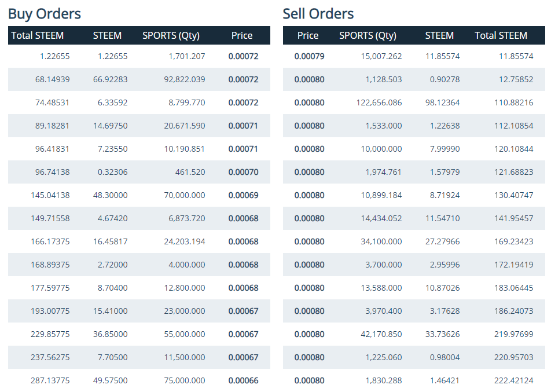Click the 70,000.000 SPORTS buy quantity
Screen dimensions: 551x392
tap(185, 195)
